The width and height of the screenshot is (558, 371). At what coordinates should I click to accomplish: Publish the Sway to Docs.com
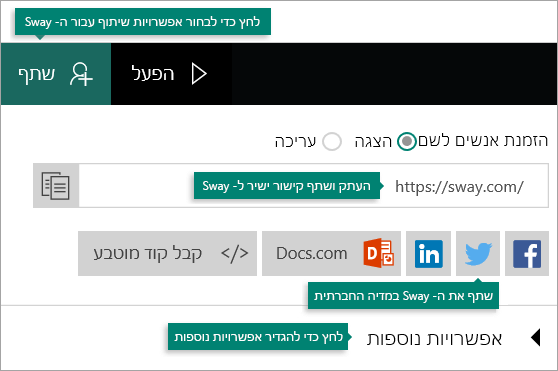tap(331, 254)
